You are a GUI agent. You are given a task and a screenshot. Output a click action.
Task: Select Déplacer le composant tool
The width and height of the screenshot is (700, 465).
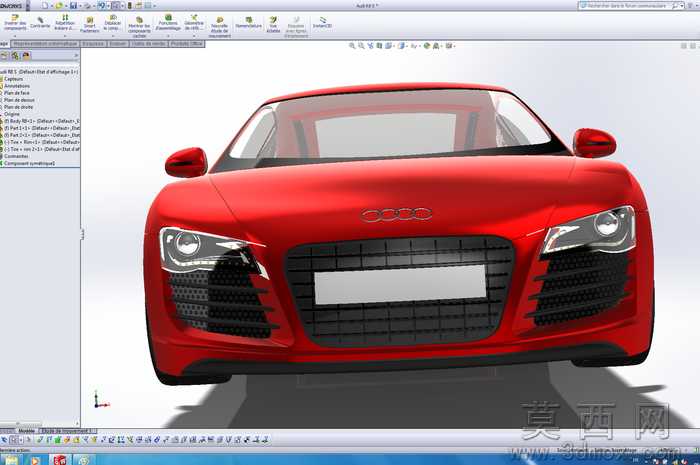pyautogui.click(x=112, y=22)
